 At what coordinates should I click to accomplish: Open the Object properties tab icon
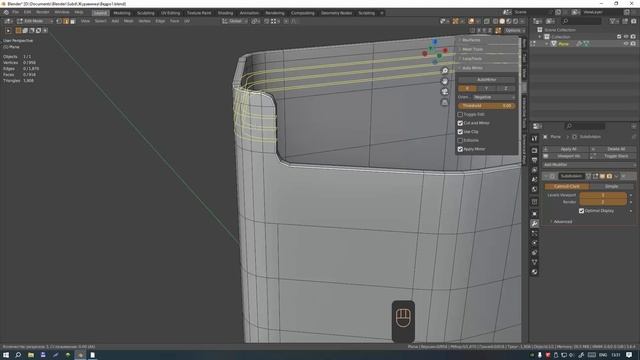click(534, 213)
